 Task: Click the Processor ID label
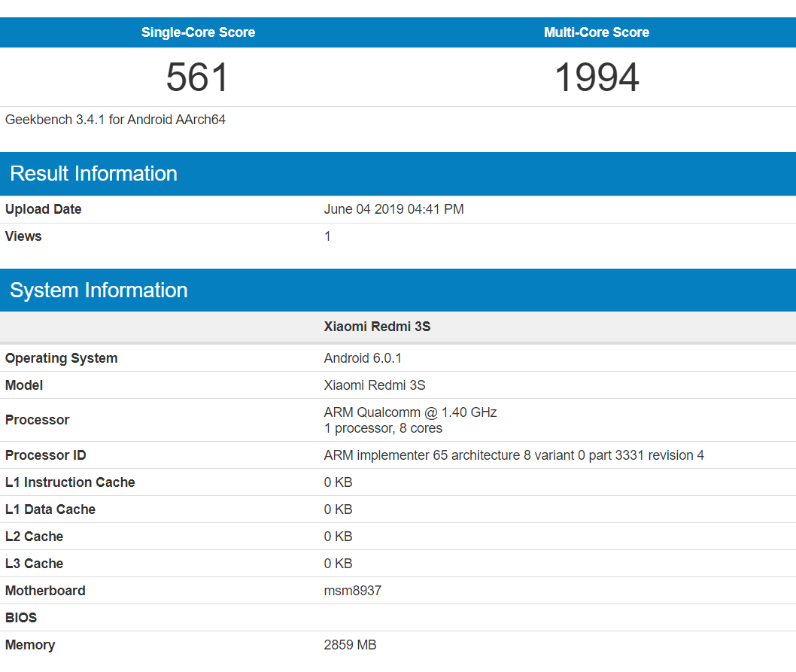pos(46,455)
